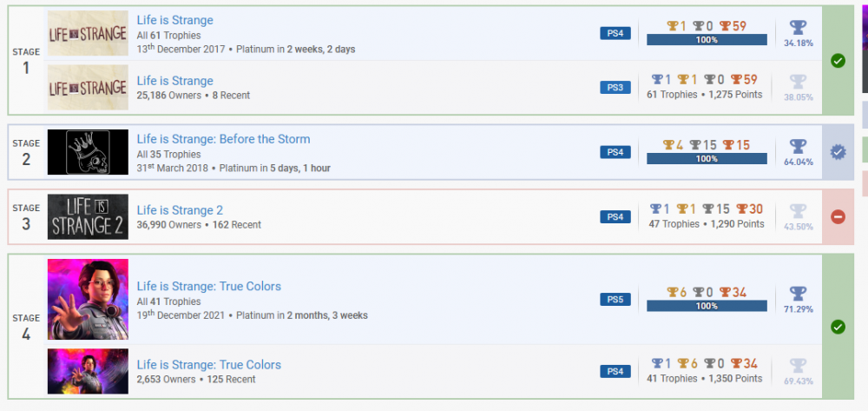This screenshot has height=411, width=868.
Task: Click the red minus status icon for Stage 3
Action: point(838,216)
